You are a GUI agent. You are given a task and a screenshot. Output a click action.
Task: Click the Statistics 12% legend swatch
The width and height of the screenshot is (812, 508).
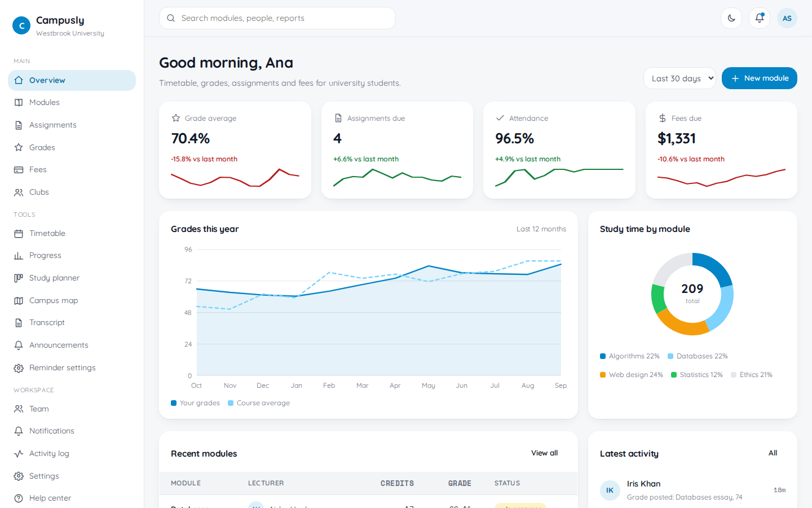click(x=674, y=375)
